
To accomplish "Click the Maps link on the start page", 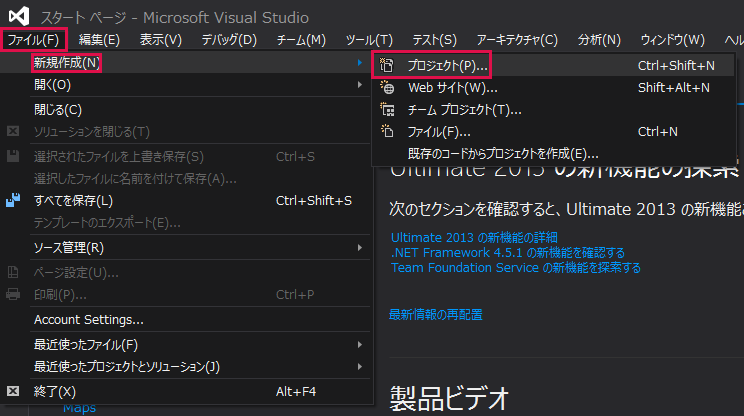I will click(79, 408).
